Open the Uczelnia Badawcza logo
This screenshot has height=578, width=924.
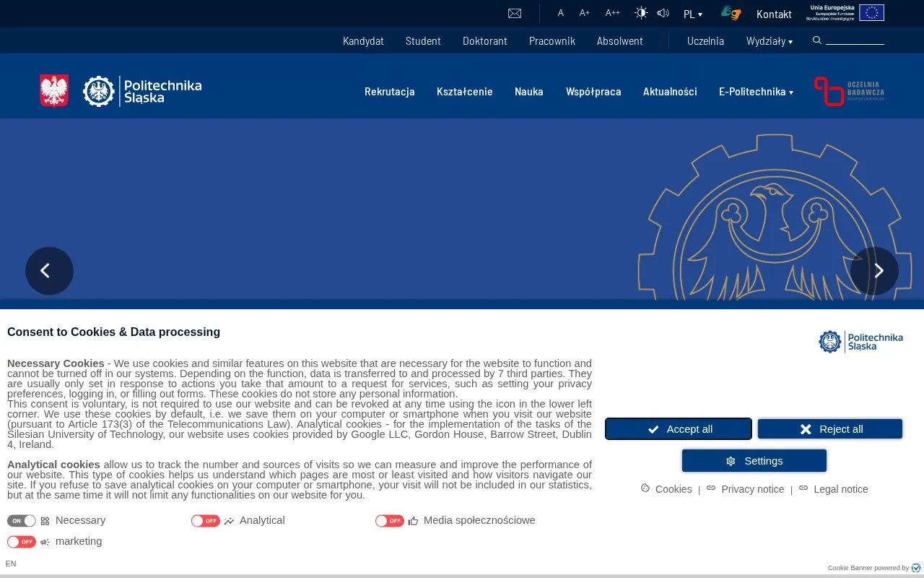click(x=849, y=91)
